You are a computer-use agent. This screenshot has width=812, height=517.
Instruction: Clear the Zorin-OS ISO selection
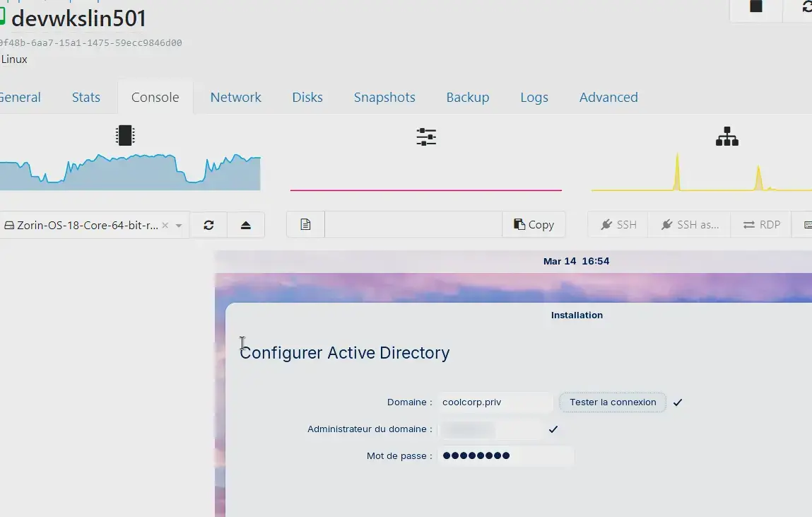tap(165, 226)
